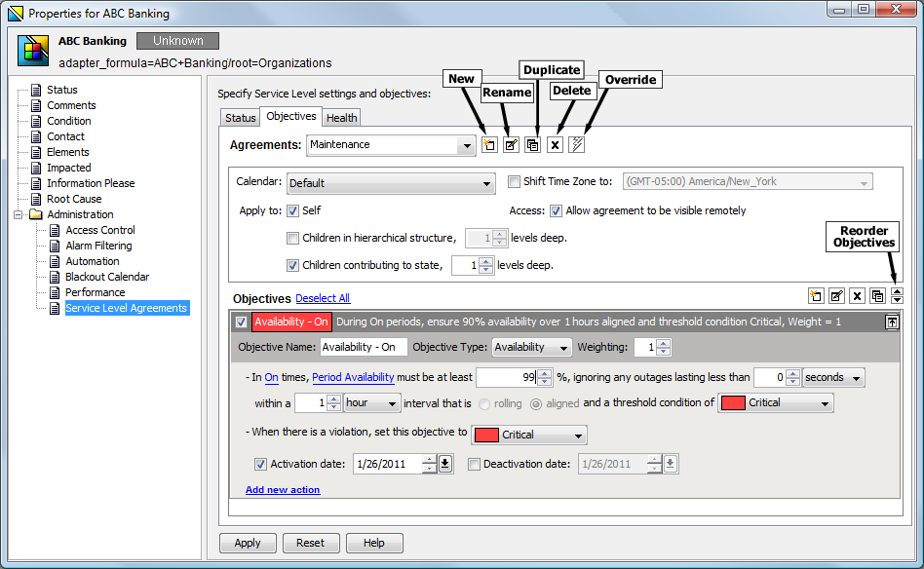This screenshot has width=924, height=569.
Task: Check Children in hierarchical structure
Action: pyautogui.click(x=292, y=238)
